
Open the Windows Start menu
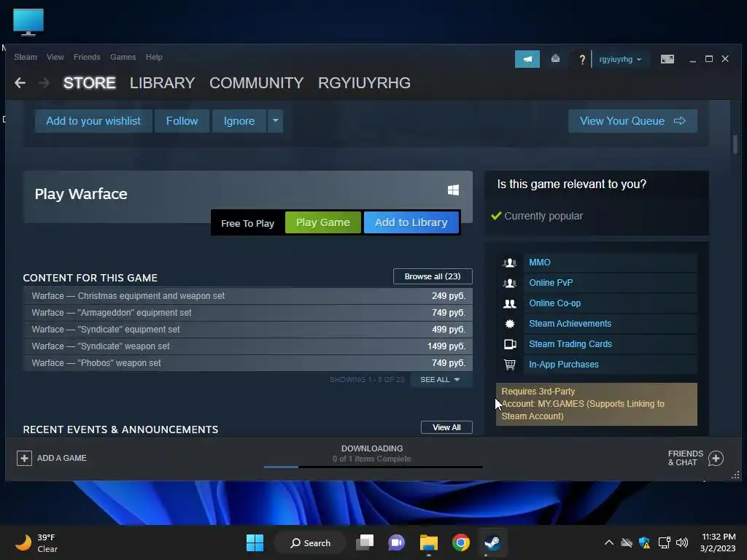click(x=255, y=542)
